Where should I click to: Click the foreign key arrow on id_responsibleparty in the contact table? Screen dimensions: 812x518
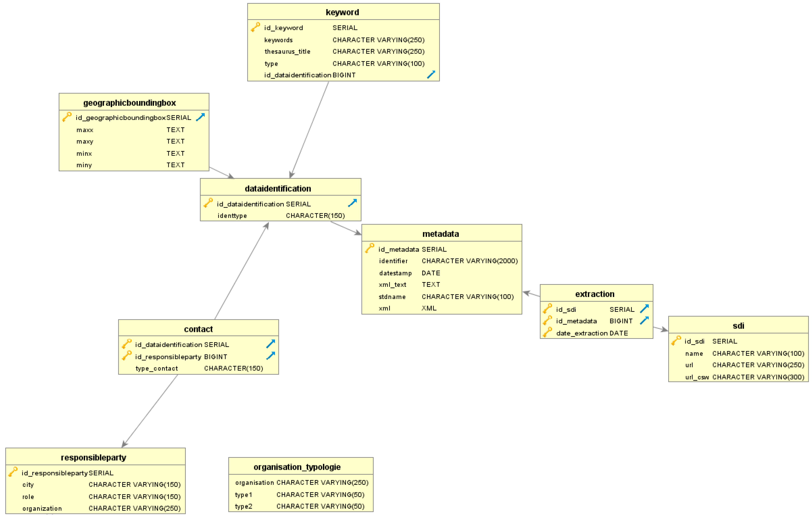coord(270,356)
